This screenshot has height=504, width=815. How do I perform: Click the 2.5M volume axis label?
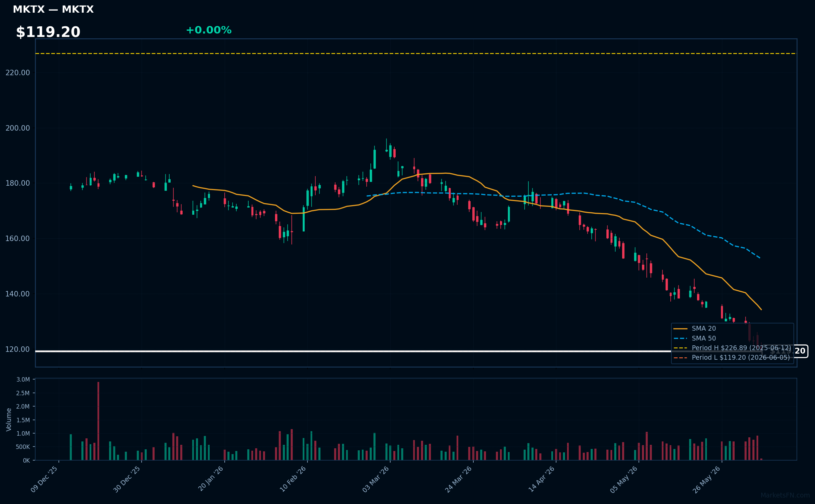pyautogui.click(x=23, y=393)
